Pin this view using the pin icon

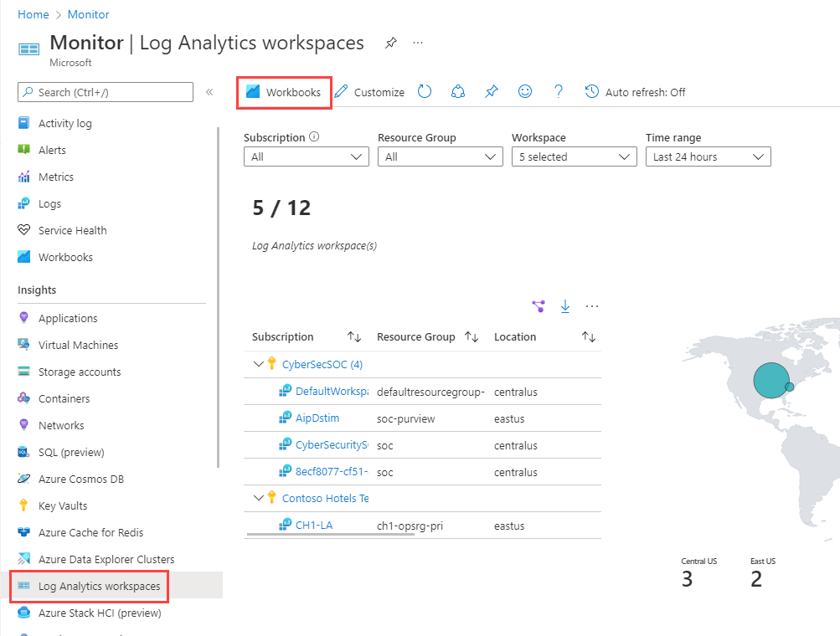(491, 91)
